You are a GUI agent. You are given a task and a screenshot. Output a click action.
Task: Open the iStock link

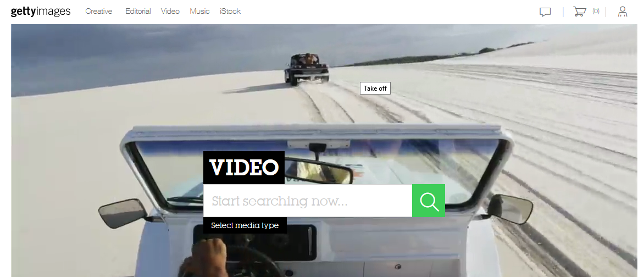coord(230,12)
